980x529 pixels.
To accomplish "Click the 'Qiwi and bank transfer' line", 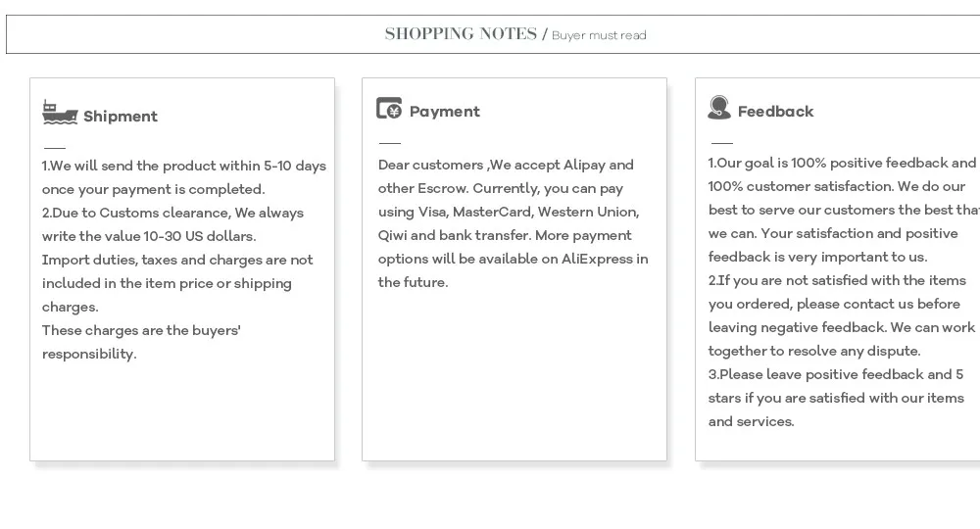I will pyautogui.click(x=505, y=235).
